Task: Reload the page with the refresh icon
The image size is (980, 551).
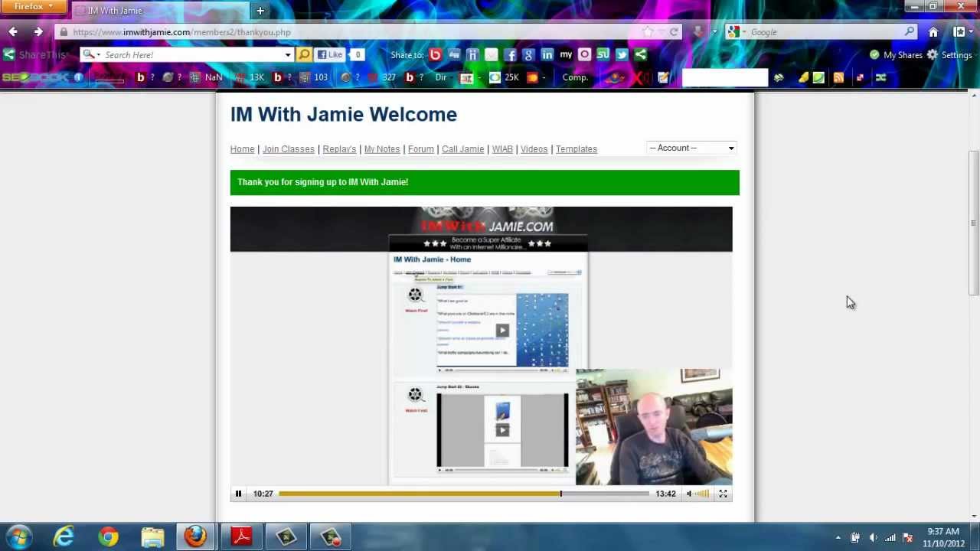Action: (674, 32)
